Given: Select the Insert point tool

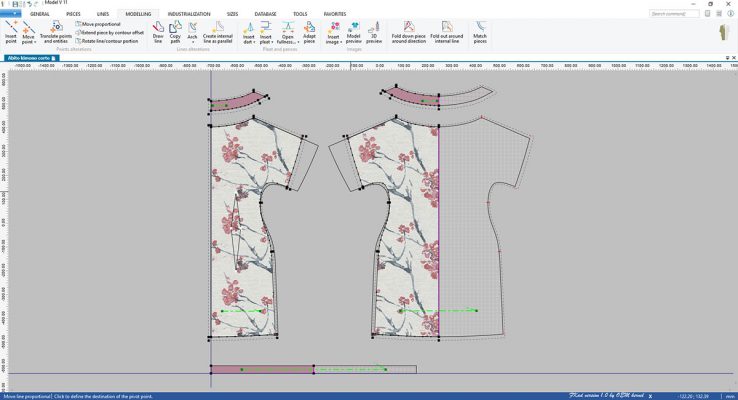Looking at the screenshot, I should click(11, 32).
